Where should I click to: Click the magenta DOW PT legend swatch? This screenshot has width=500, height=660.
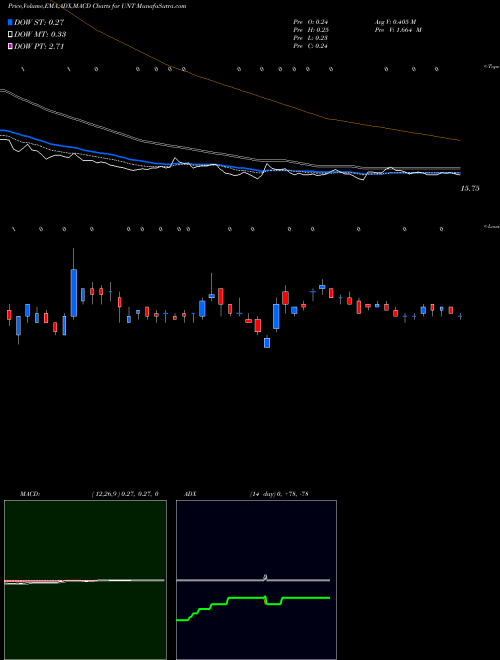[x=11, y=46]
